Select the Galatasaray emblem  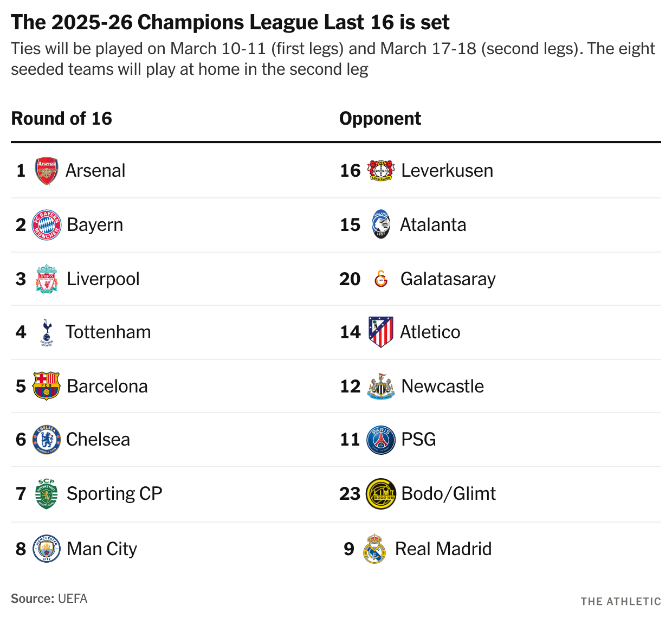pyautogui.click(x=381, y=279)
